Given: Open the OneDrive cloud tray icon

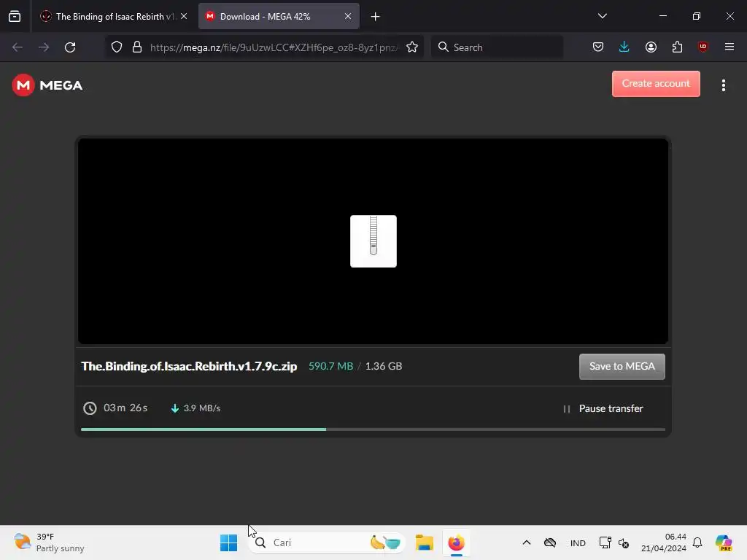Looking at the screenshot, I should coord(550,542).
